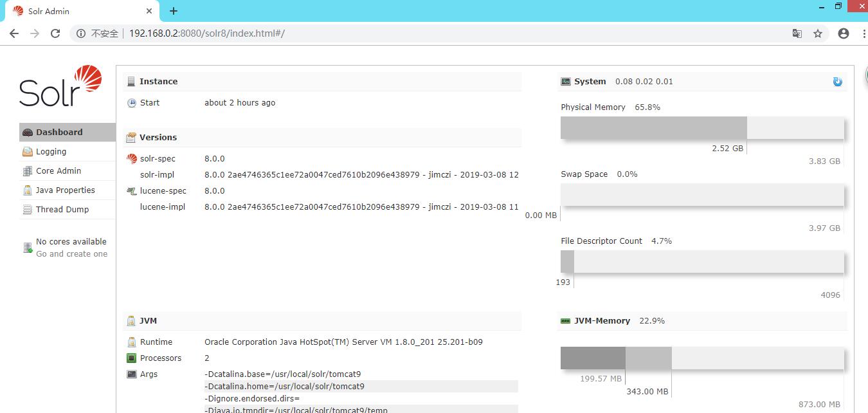This screenshot has height=413, width=868.
Task: Click the Instance server icon
Action: click(131, 82)
